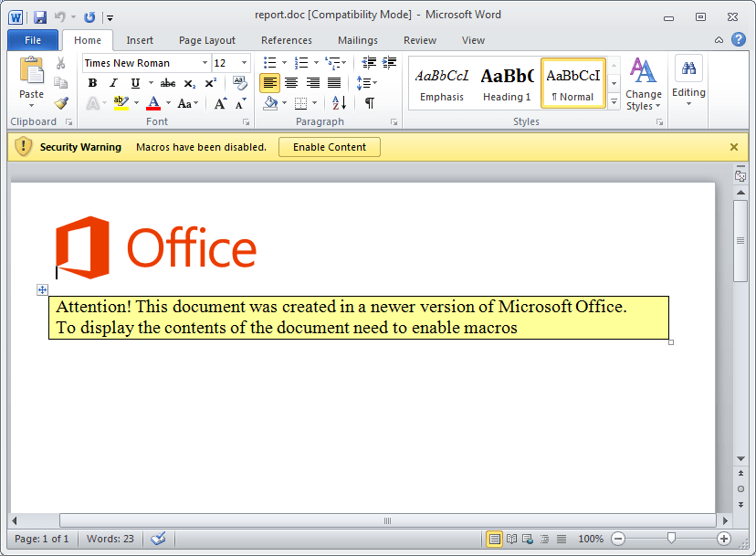
Task: Switch to the References tab
Action: tap(287, 40)
